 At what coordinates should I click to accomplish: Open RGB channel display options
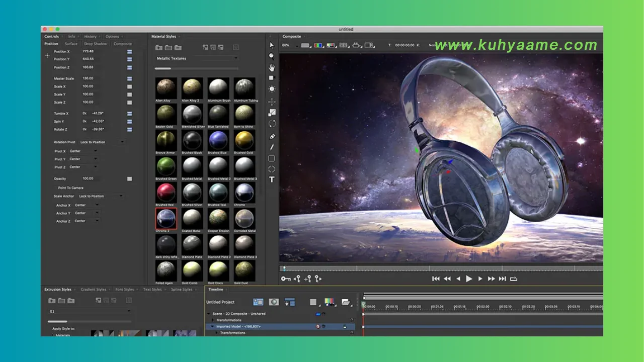click(319, 45)
